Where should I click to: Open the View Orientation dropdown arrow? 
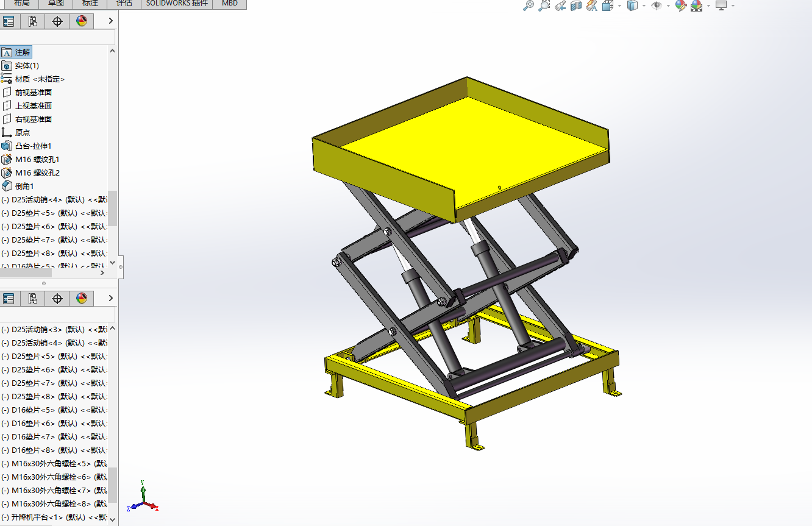(x=619, y=6)
